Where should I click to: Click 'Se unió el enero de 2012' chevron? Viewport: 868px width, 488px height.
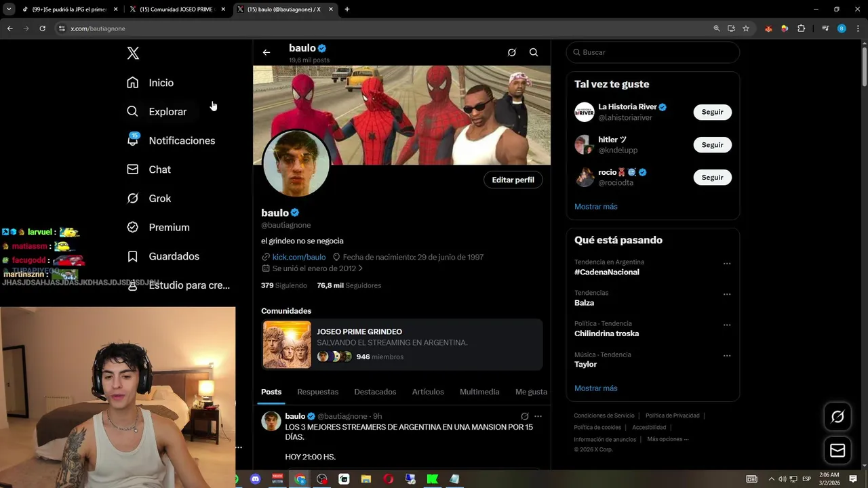pyautogui.click(x=361, y=268)
